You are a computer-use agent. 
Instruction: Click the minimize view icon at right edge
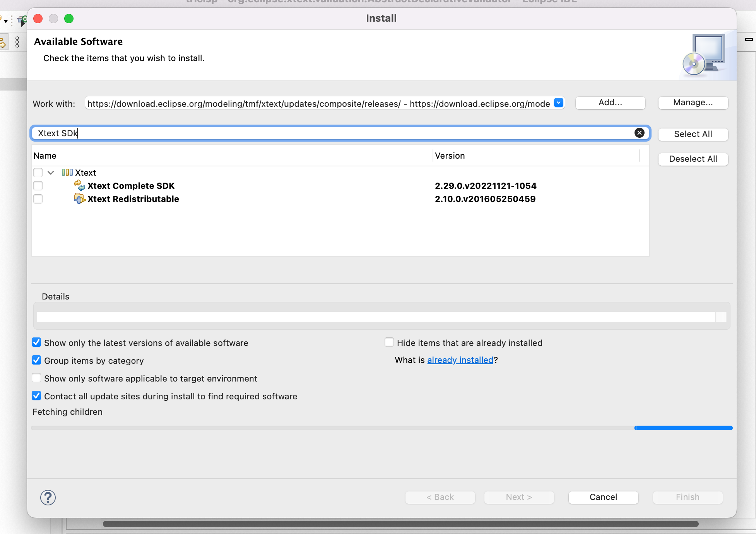pyautogui.click(x=749, y=39)
